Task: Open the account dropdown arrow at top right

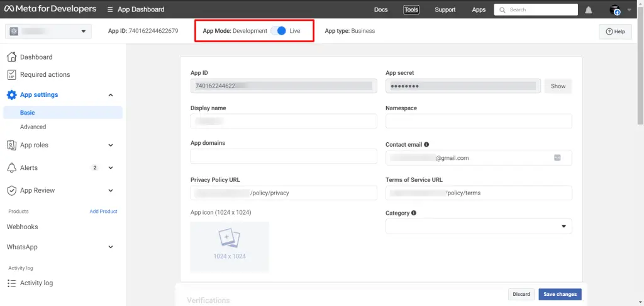Action: coord(629,10)
